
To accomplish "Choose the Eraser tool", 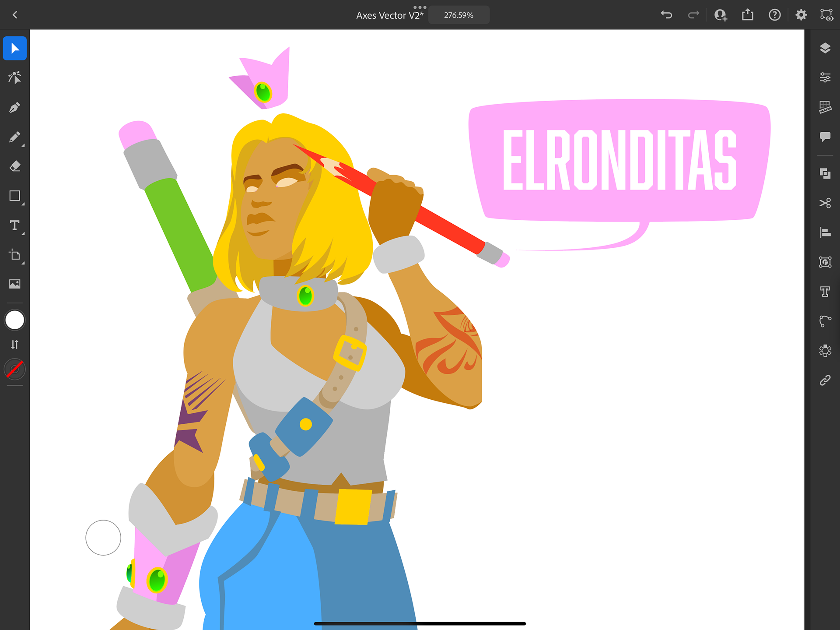I will tap(14, 166).
